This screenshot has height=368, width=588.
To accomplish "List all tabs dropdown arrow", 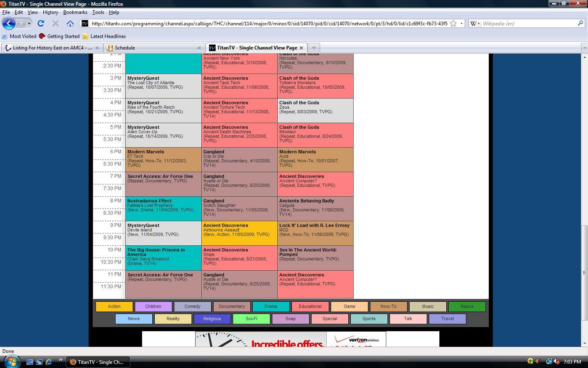I will click(x=584, y=48).
